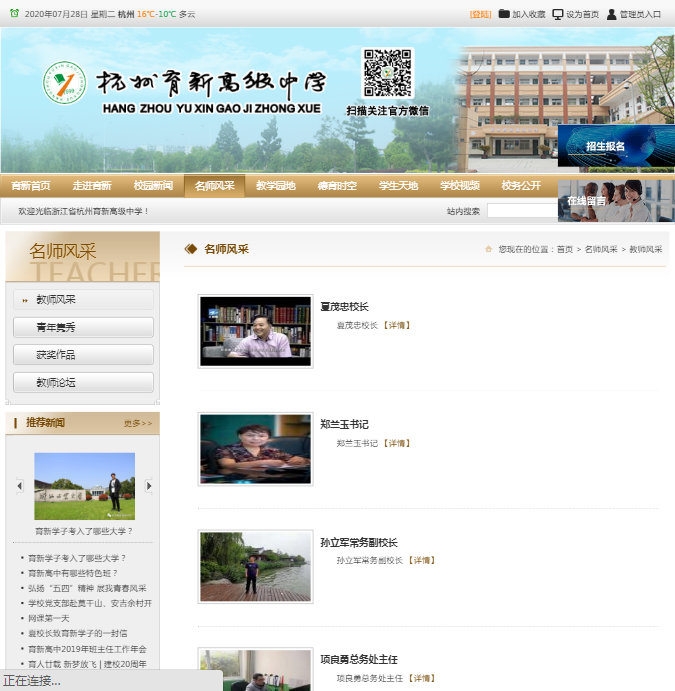
Task: Open the 郑兰玉书记 title link
Action: pyautogui.click(x=344, y=424)
